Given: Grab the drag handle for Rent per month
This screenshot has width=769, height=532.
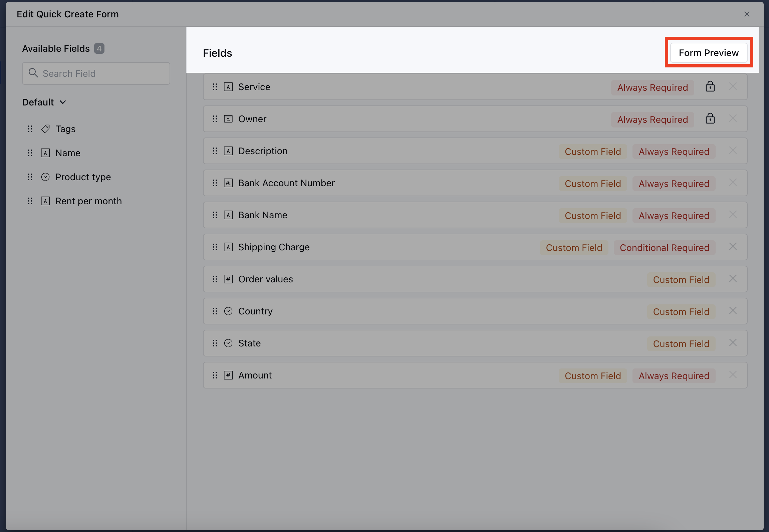Looking at the screenshot, I should click(30, 201).
